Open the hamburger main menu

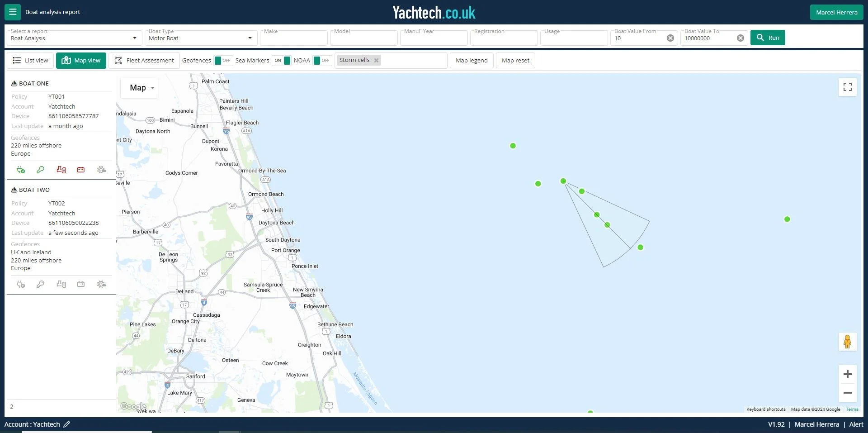tap(13, 12)
